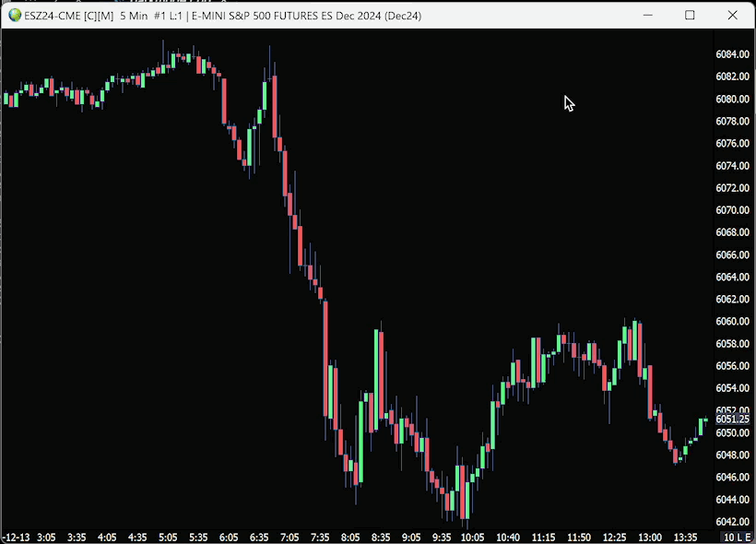The height and width of the screenshot is (544, 756).
Task: Click the 6062.00 price axis label
Action: click(x=732, y=299)
